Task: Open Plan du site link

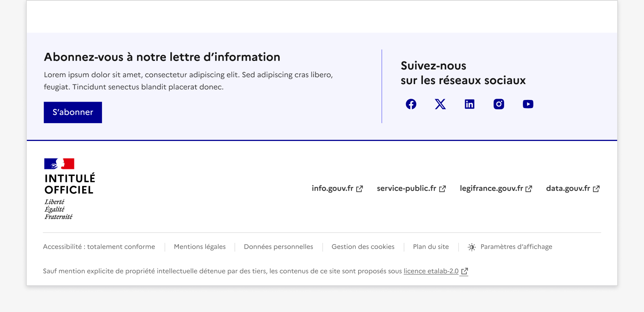Action: [431, 247]
